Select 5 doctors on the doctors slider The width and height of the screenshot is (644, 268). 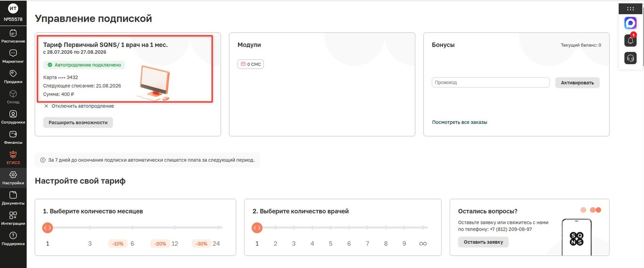tap(330, 243)
